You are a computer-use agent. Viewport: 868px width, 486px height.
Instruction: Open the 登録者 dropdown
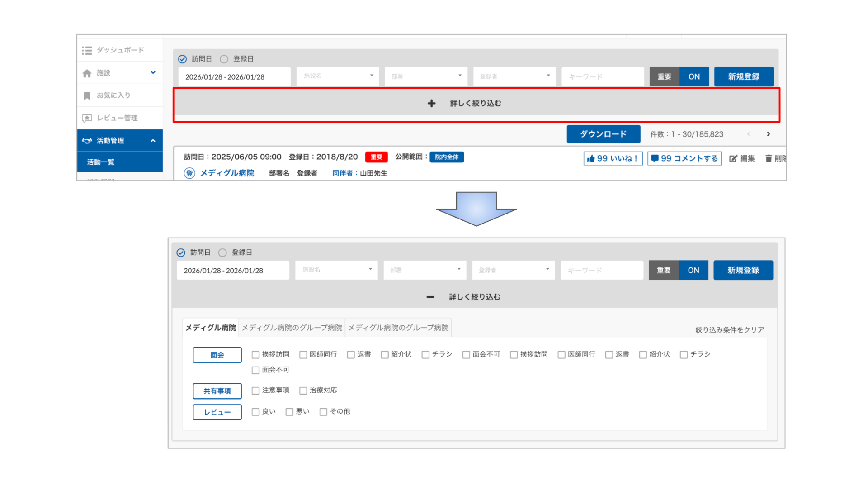point(514,76)
